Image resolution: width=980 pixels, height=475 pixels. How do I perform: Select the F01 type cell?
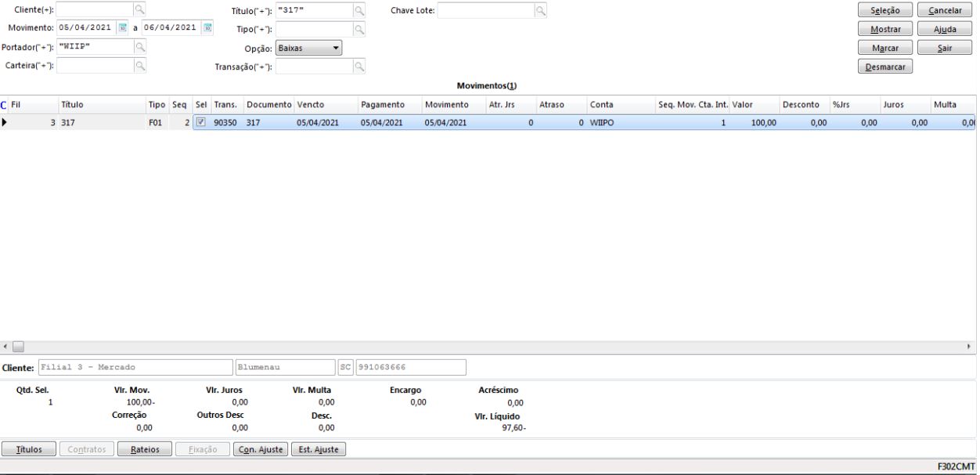coord(157,123)
